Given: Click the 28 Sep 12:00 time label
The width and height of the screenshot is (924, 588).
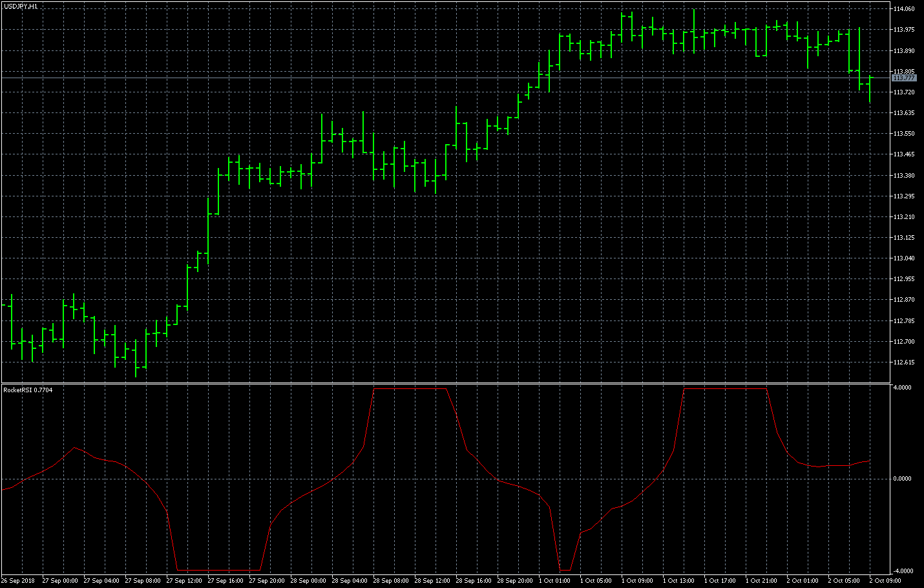Looking at the screenshot, I should [432, 581].
